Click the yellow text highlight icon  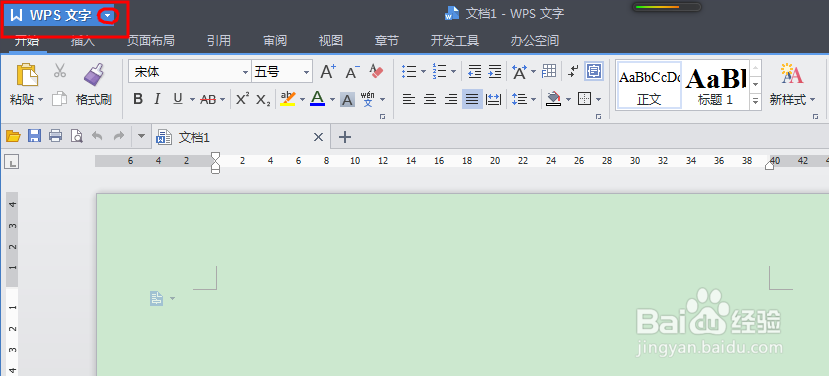coord(288,99)
